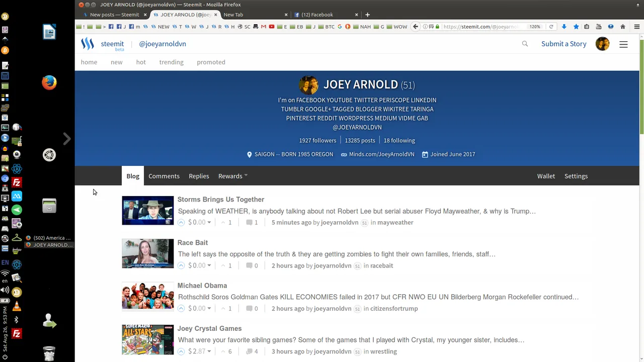Upvote the Storms Brings Us Together post
This screenshot has height=362, width=644.
pos(181,222)
